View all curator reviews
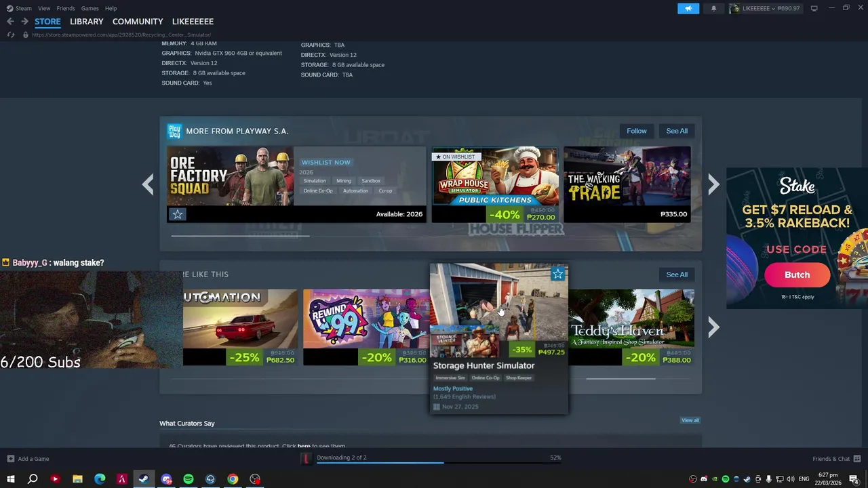This screenshot has width=868, height=488. coord(690,420)
